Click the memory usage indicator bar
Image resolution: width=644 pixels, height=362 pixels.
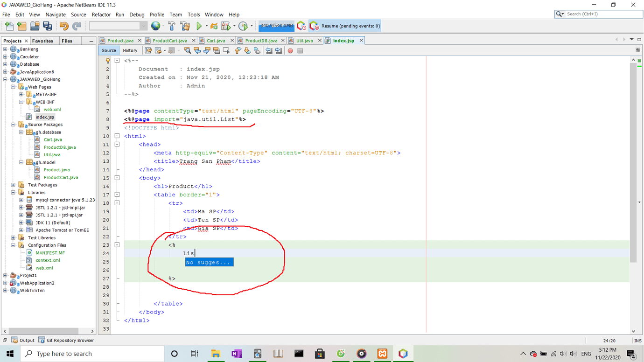[276, 26]
